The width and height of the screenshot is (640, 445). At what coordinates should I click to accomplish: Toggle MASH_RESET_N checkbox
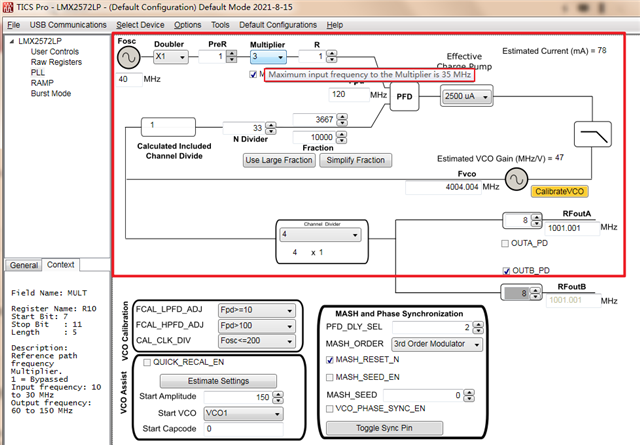[330, 360]
